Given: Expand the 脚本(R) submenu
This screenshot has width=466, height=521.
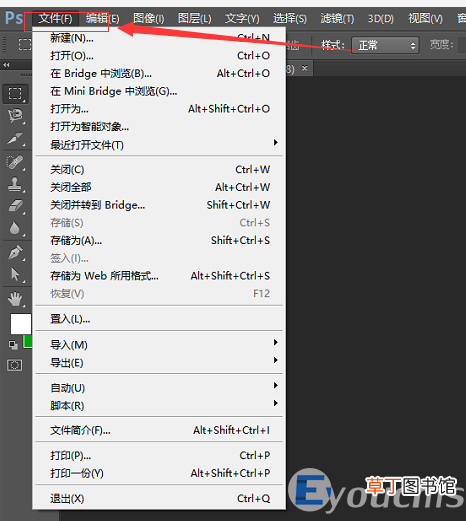Looking at the screenshot, I should [159, 406].
